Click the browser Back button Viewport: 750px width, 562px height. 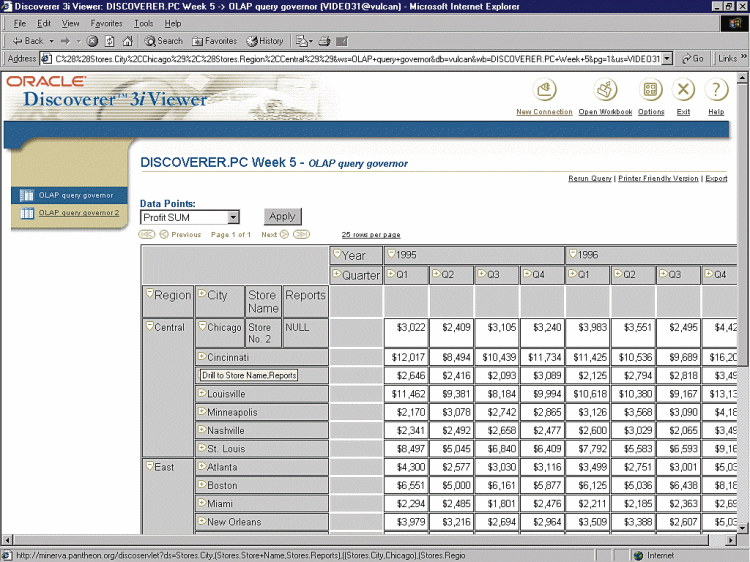(x=28, y=41)
